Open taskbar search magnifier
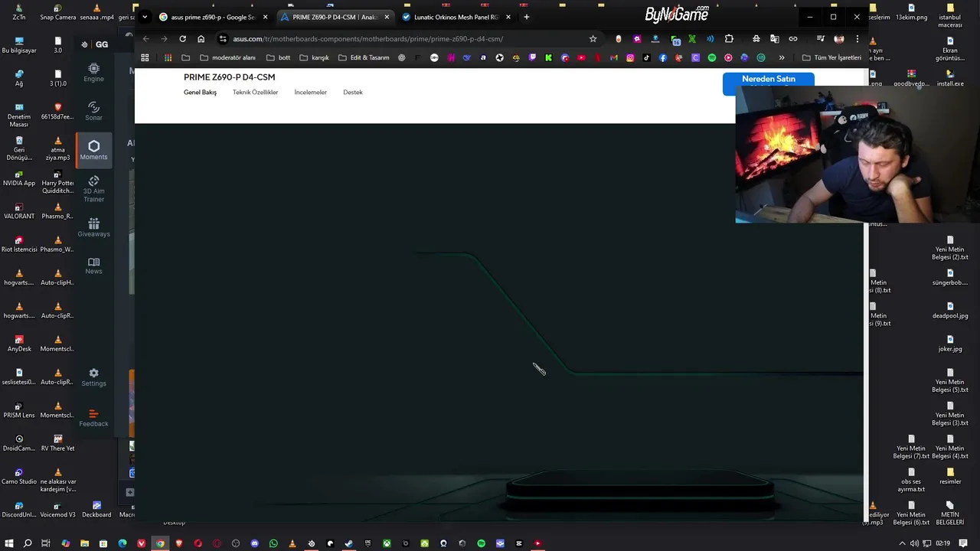980x551 pixels. [28, 543]
